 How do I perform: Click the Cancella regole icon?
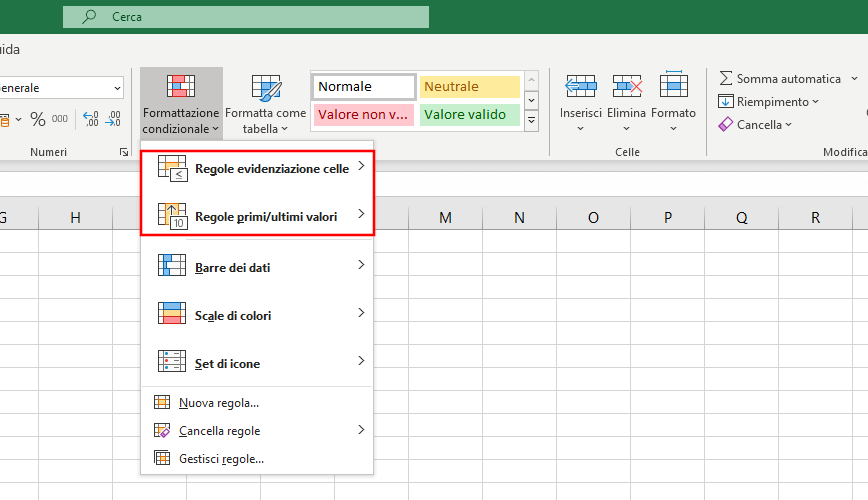[x=162, y=430]
